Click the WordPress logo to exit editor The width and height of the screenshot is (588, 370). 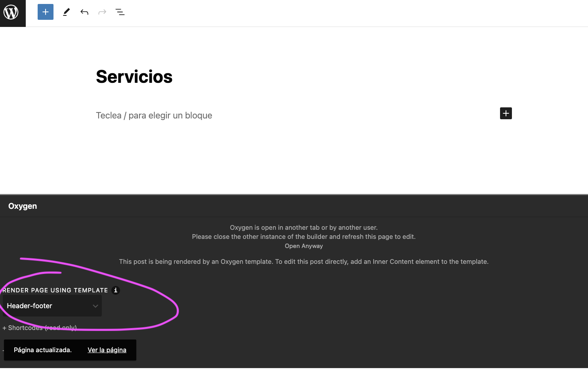(x=11, y=13)
